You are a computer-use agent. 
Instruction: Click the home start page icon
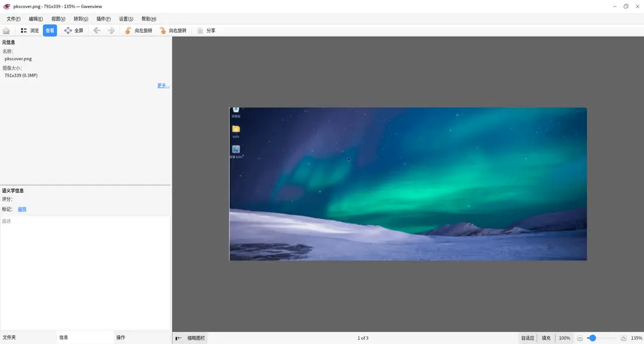point(6,30)
